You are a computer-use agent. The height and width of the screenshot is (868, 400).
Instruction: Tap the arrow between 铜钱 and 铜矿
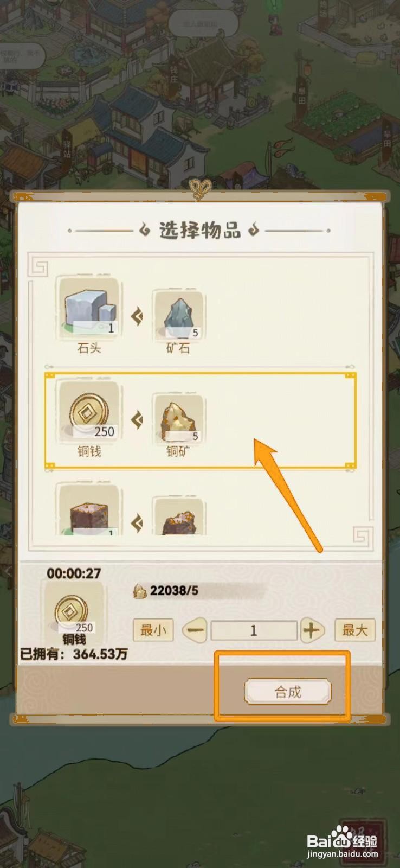pos(137,419)
